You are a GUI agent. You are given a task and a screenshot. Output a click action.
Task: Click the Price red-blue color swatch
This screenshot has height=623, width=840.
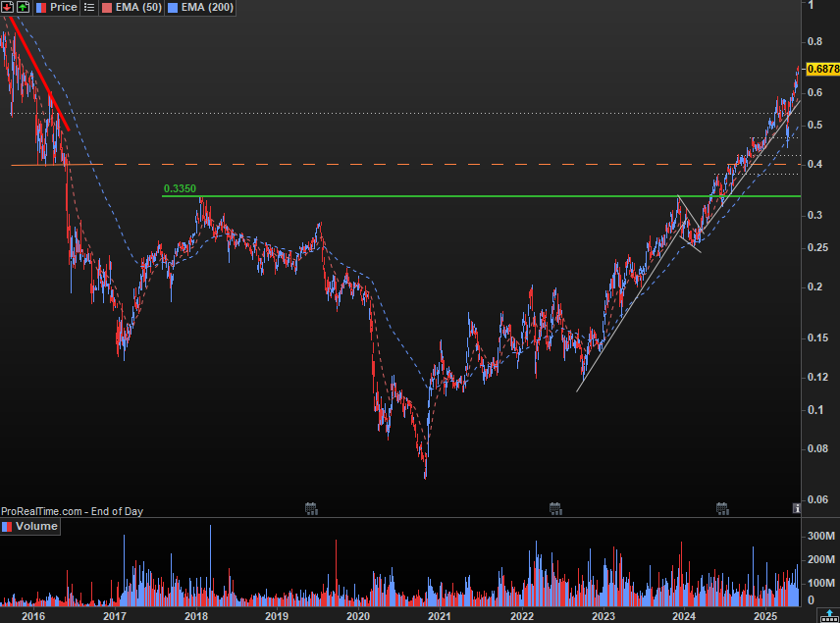pos(41,8)
